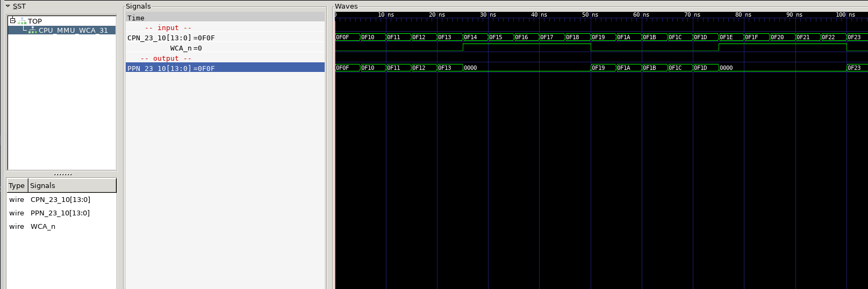Screen dimensions: 868x289
Task: Select highlighted PPN_23_10[13:0] =0F0F trace
Action: (x=225, y=68)
